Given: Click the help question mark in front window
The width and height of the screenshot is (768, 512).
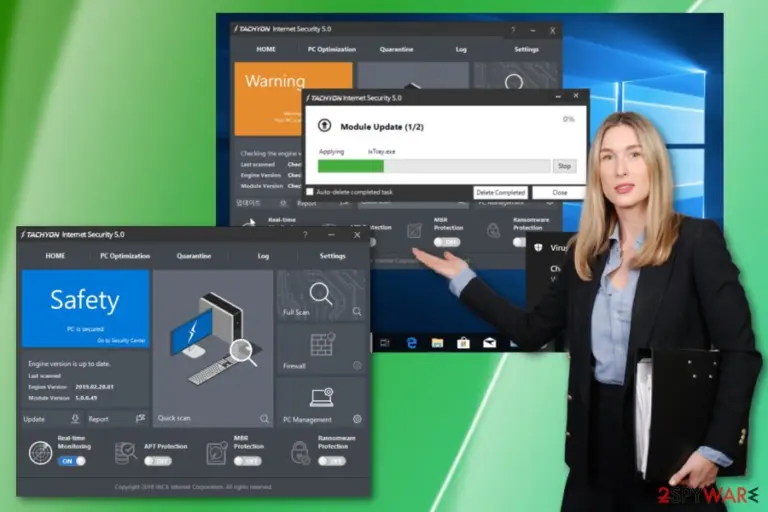Looking at the screenshot, I should click(305, 235).
